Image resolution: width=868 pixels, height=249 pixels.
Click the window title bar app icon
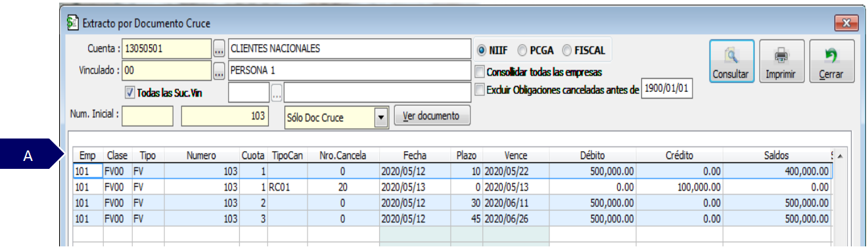pyautogui.click(x=72, y=23)
